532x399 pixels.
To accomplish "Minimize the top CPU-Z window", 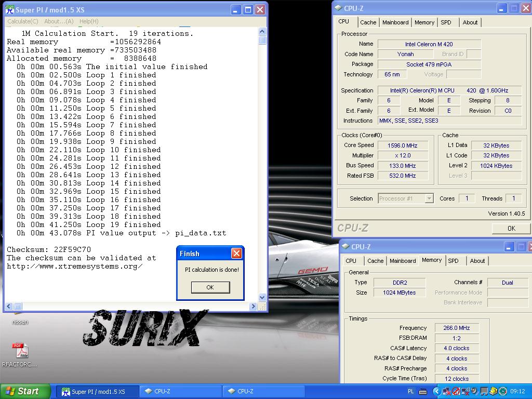I will (502, 8).
